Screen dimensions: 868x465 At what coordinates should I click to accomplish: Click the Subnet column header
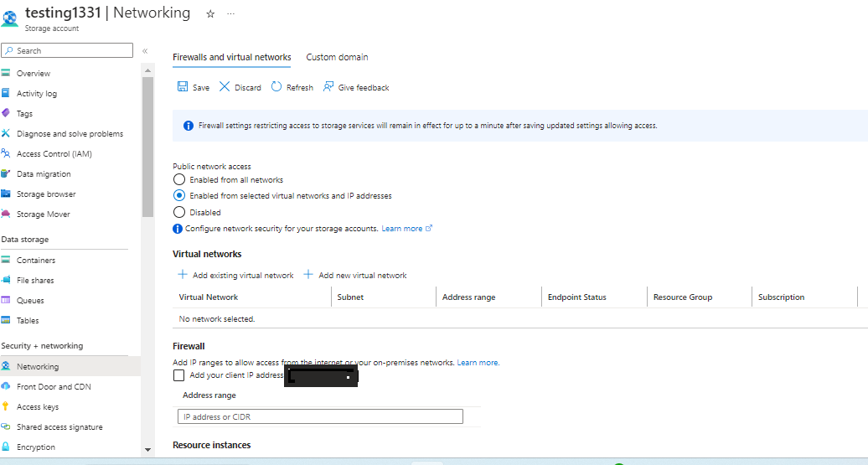(350, 297)
